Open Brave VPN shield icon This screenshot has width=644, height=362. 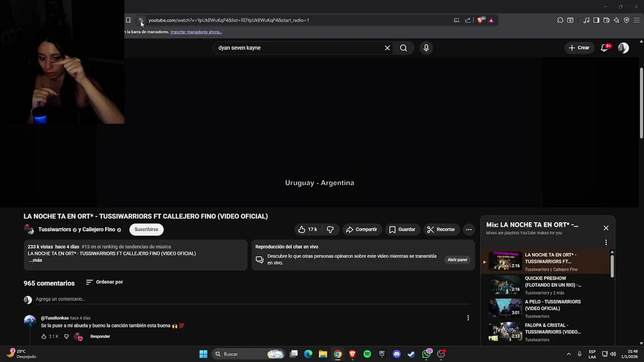(x=626, y=20)
